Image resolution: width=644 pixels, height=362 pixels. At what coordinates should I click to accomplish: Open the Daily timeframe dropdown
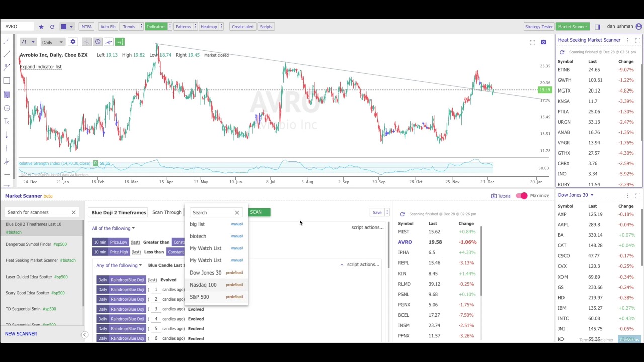coord(52,42)
